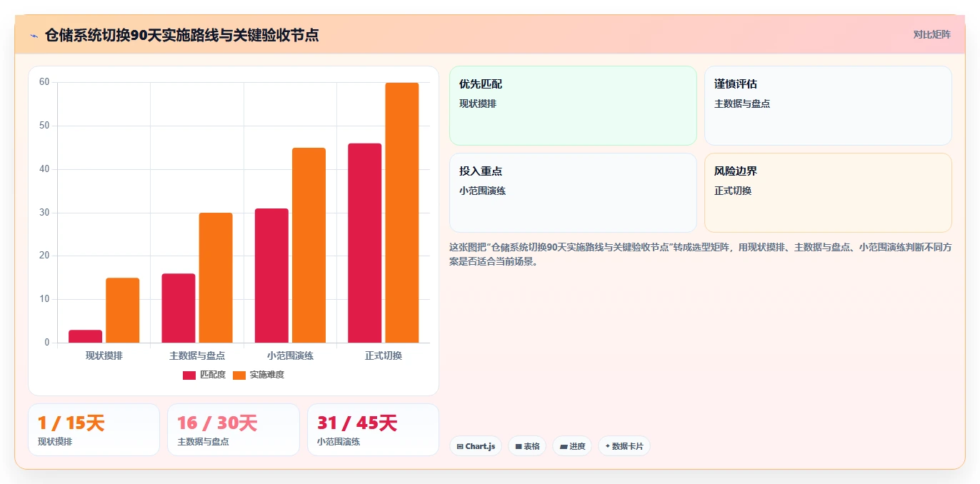Image resolution: width=980 pixels, height=484 pixels.
Task: Click the orange 正式切换 bar
Action: [x=402, y=213]
